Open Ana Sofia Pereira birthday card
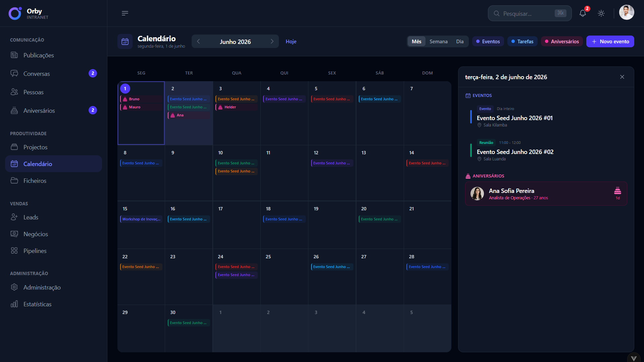Image resolution: width=644 pixels, height=362 pixels. tap(546, 194)
